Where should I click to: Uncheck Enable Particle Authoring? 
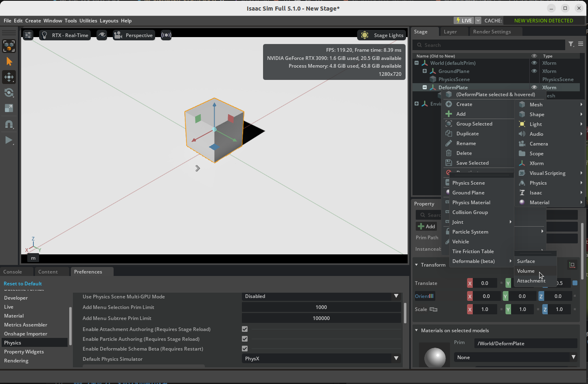click(244, 339)
